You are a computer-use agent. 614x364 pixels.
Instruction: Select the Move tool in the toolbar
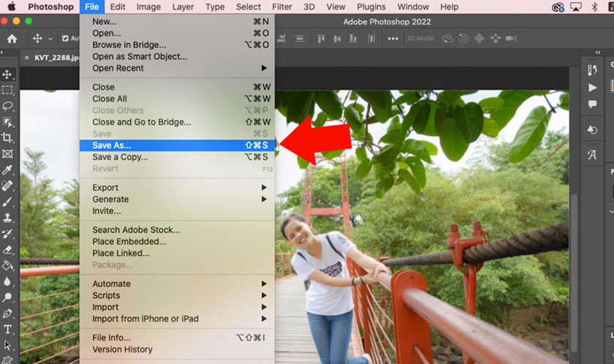[x=7, y=75]
